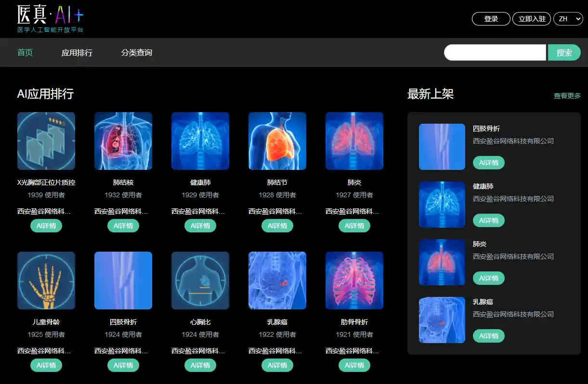Click the 健康肺 icon in 最新上架 list
The height and width of the screenshot is (384, 588).
pyautogui.click(x=442, y=205)
